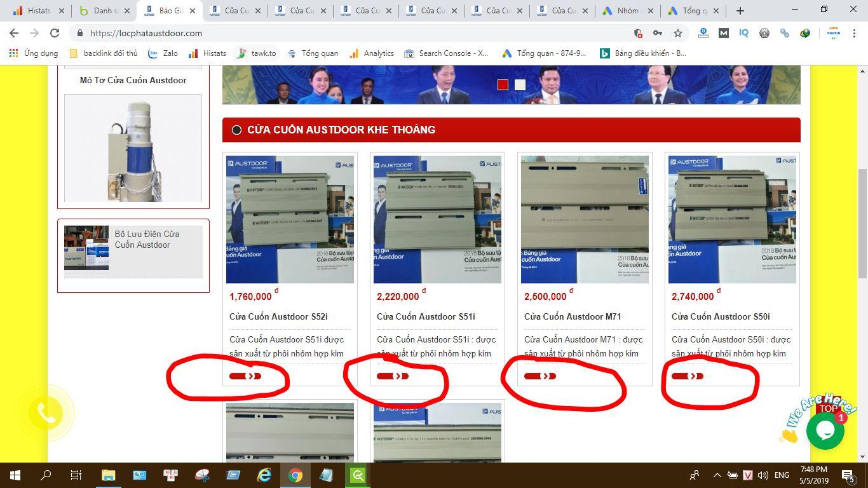This screenshot has width=868, height=488.
Task: Open the M browser extension icon
Action: pos(723,33)
